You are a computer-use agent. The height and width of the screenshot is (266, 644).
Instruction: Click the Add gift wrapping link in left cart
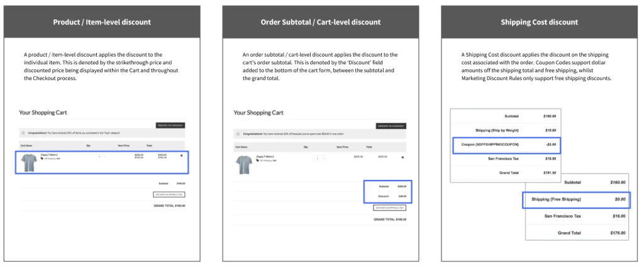[57, 158]
